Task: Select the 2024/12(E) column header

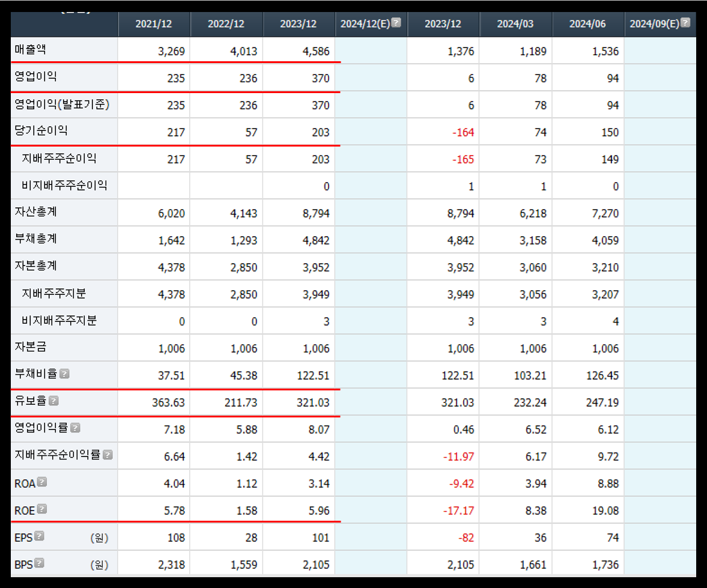Action: (370, 24)
